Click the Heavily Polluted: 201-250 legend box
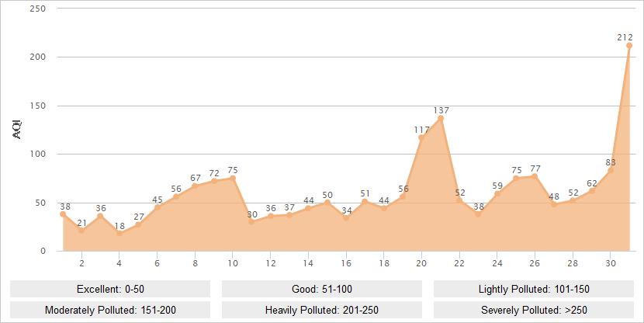The image size is (644, 323). coord(321,310)
